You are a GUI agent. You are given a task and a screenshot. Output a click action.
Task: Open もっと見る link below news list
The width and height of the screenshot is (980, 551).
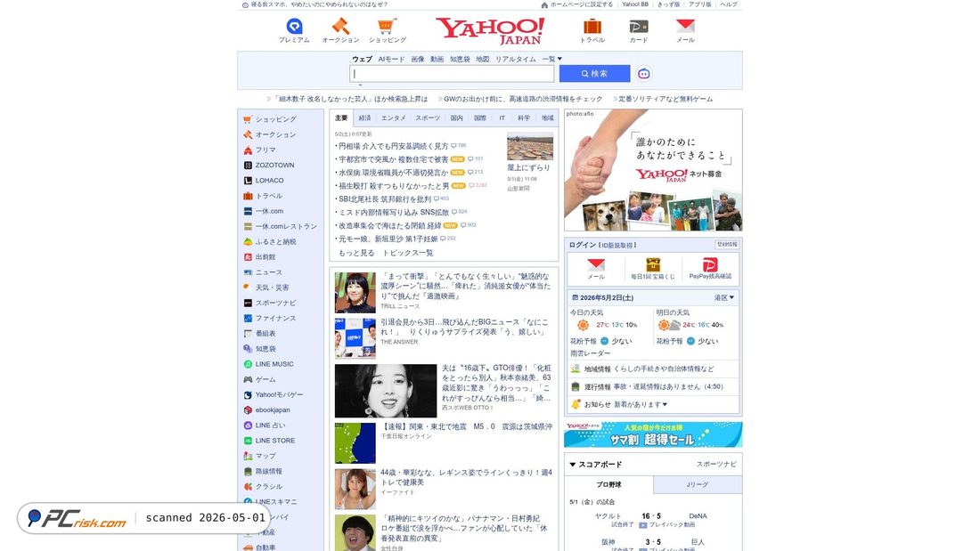[356, 253]
